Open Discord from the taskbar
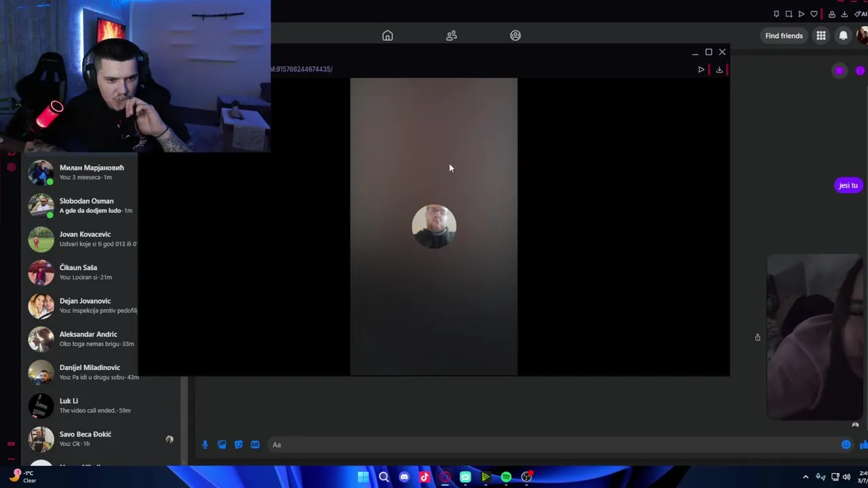868x488 pixels. pyautogui.click(x=404, y=477)
